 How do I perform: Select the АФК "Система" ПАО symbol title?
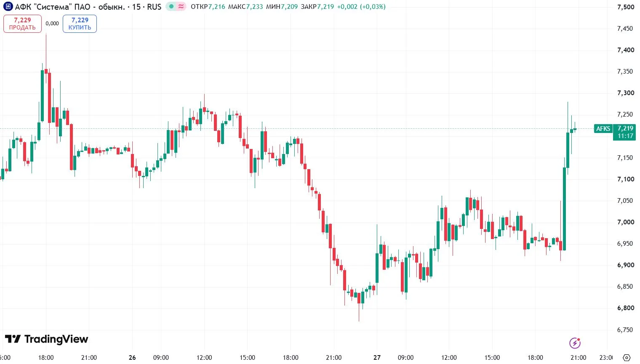(x=69, y=7)
